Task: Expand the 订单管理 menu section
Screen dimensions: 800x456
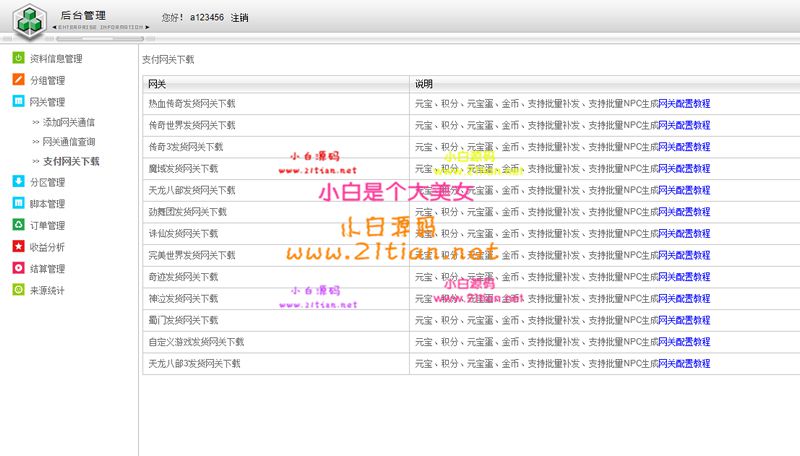Action: 47,225
